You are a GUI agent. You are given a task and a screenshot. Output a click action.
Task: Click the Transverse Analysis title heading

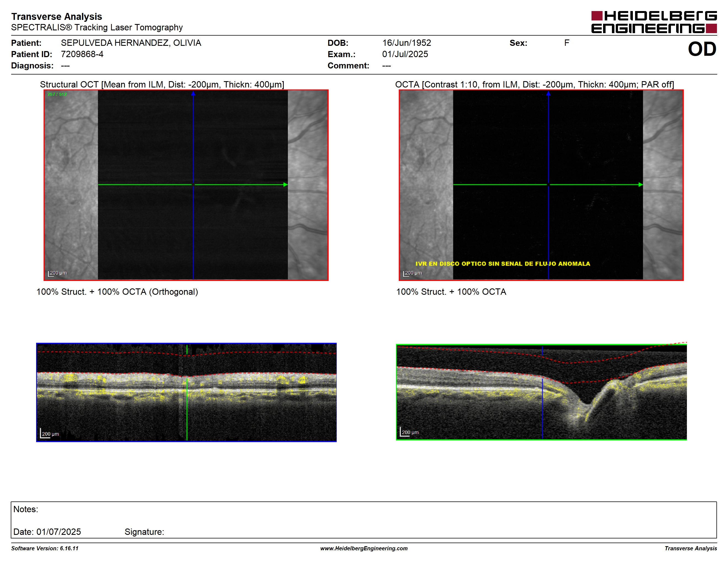57,16
